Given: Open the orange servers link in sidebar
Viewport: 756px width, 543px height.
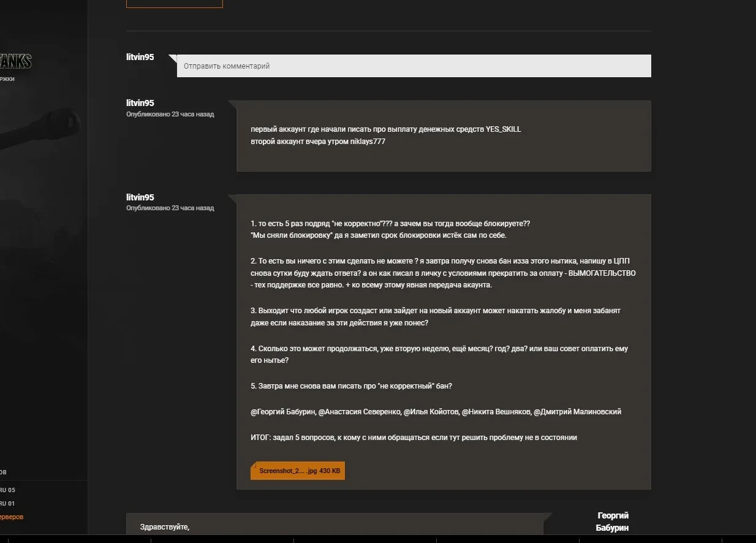Looking at the screenshot, I should coord(12,517).
